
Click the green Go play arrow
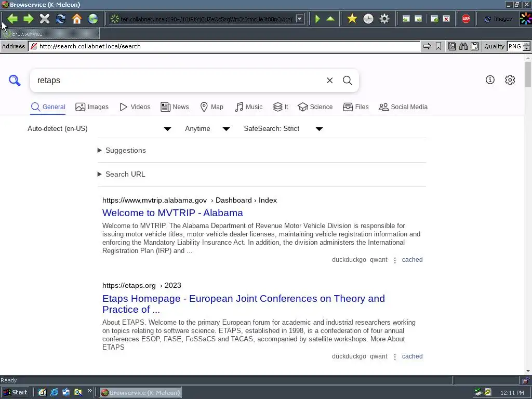point(317,19)
